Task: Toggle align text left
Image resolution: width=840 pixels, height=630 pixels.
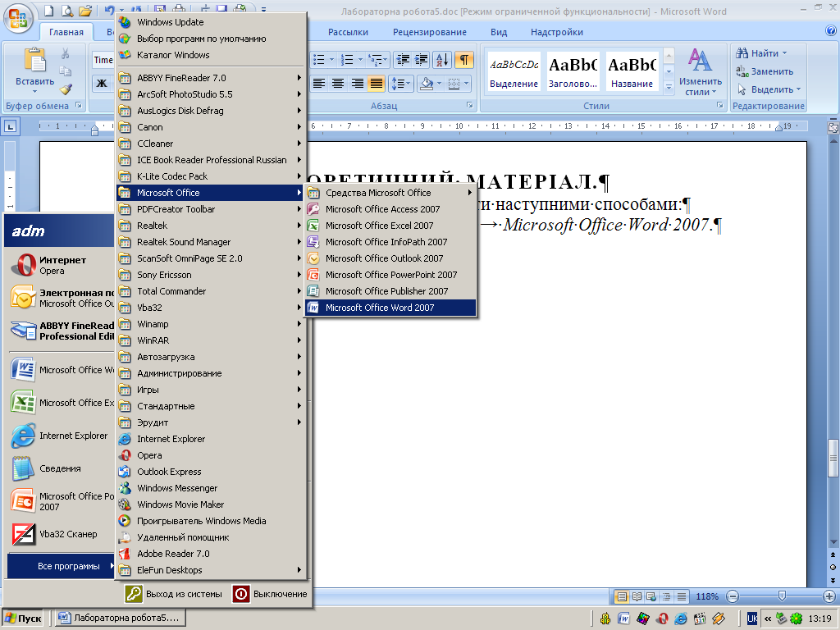Action: point(319,84)
